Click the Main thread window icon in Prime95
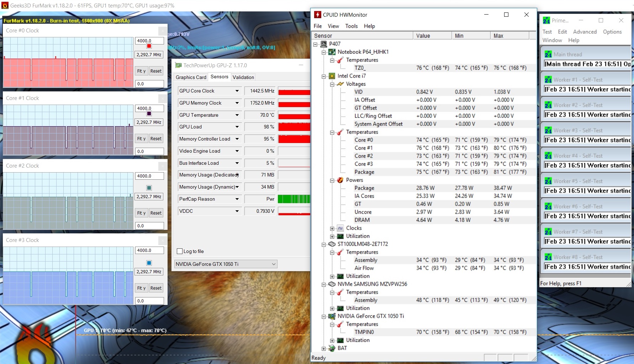 click(x=548, y=54)
